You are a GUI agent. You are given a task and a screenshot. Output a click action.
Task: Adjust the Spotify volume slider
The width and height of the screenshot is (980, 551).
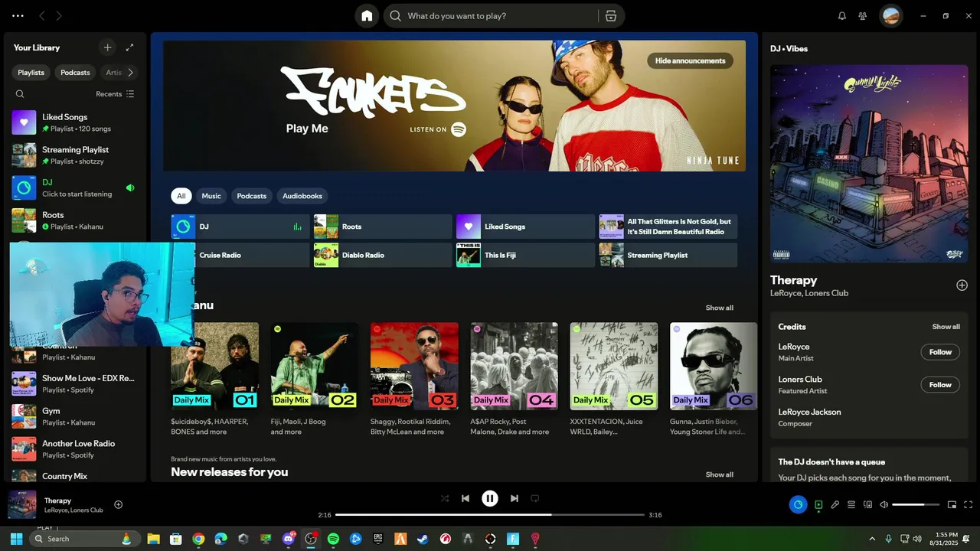click(916, 504)
